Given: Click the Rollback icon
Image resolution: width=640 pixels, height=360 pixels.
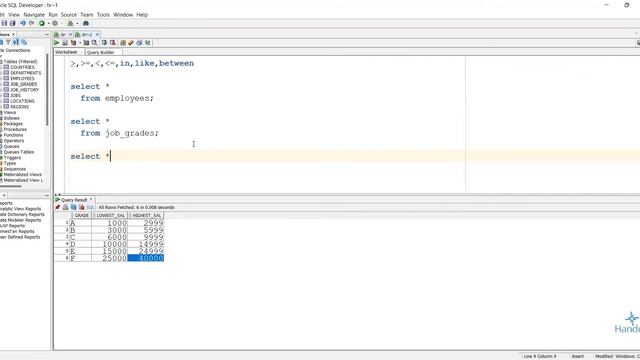Looking at the screenshot, I should [x=113, y=43].
